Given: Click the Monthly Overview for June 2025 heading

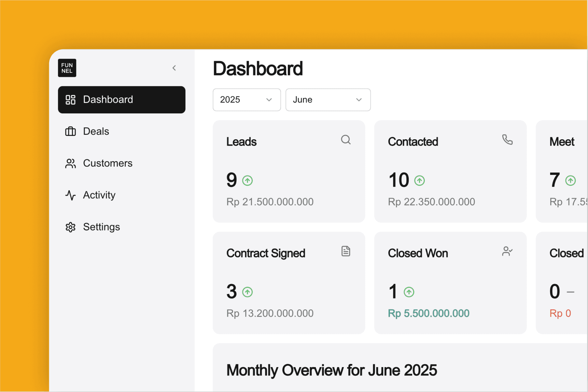Looking at the screenshot, I should click(331, 370).
